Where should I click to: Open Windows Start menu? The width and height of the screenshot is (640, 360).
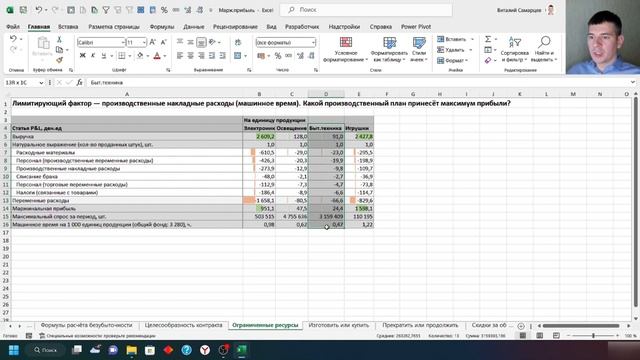click(13, 350)
